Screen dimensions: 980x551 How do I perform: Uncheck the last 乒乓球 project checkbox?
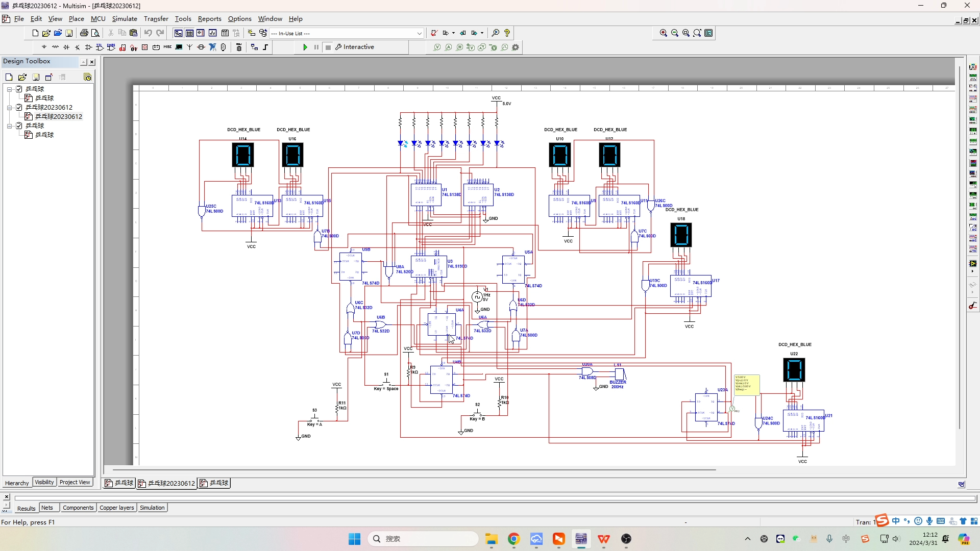pos(19,126)
